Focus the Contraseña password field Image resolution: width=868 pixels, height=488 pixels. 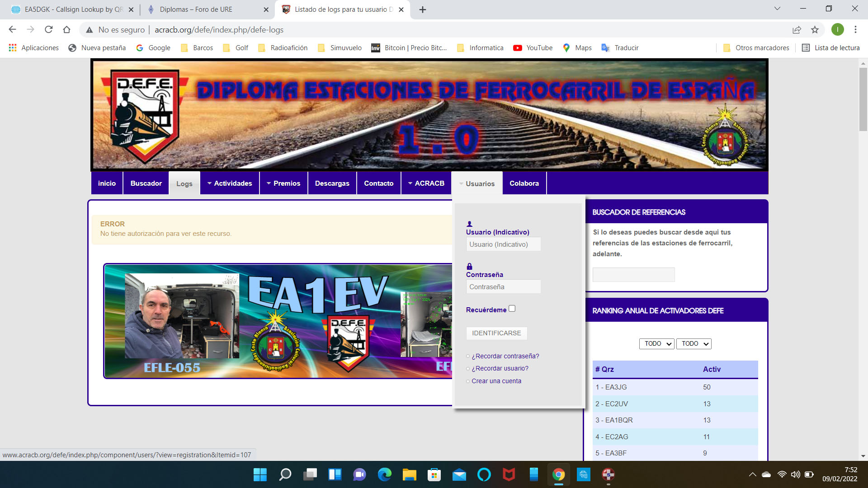click(x=503, y=287)
